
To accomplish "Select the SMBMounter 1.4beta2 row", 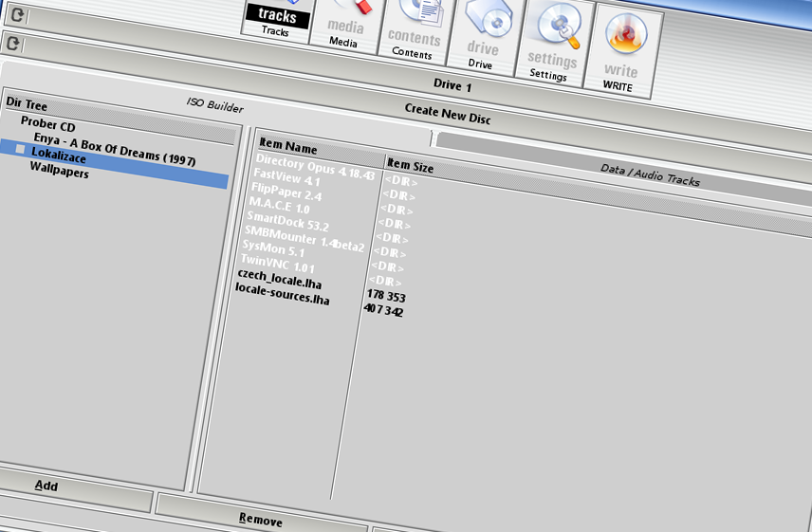I will (304, 239).
